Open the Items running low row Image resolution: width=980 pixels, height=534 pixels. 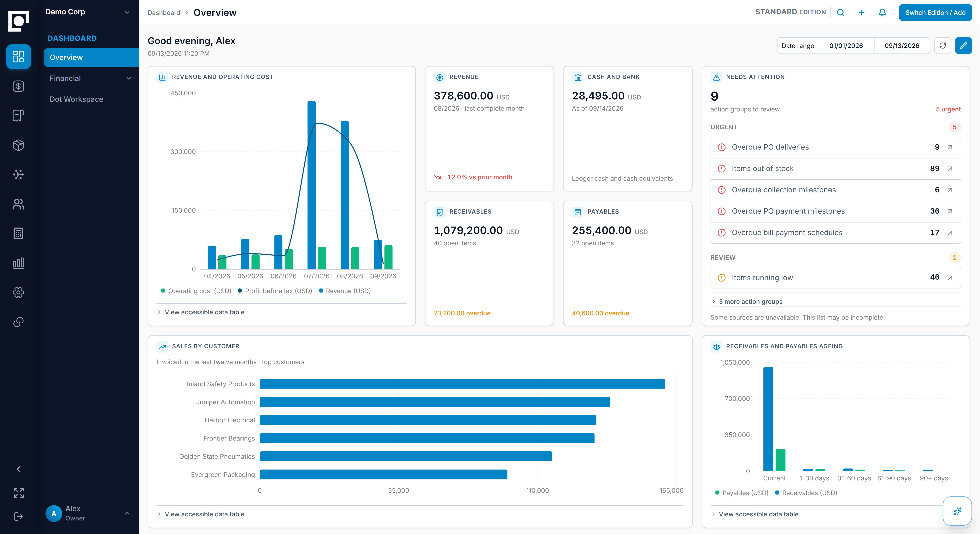(836, 277)
